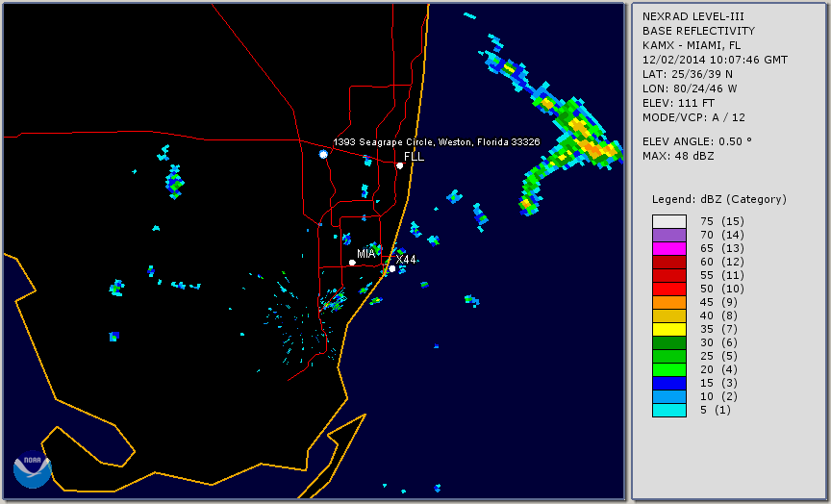Screen dimensions: 831x504
Task: Click the '75 (15)' legend value
Action: point(721,221)
